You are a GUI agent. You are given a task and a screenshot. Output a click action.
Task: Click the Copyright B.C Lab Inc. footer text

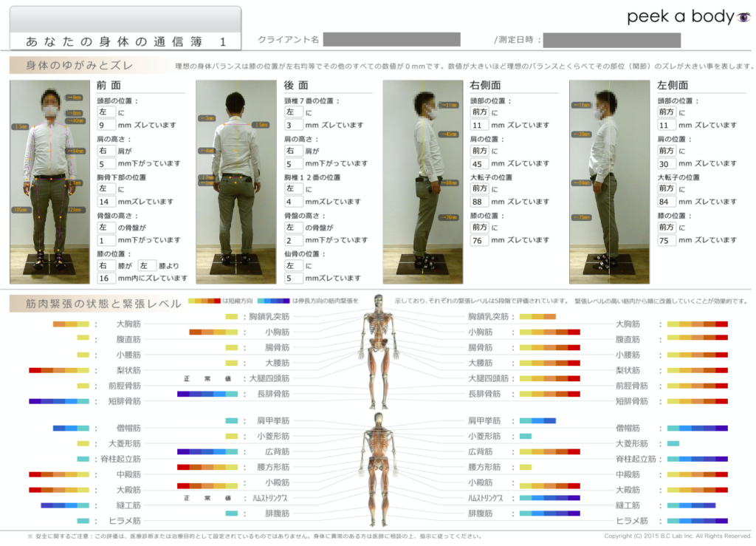click(x=677, y=536)
